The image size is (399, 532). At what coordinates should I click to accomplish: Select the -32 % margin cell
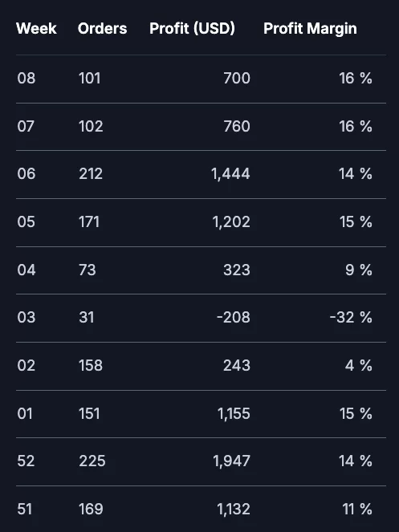pyautogui.click(x=351, y=318)
